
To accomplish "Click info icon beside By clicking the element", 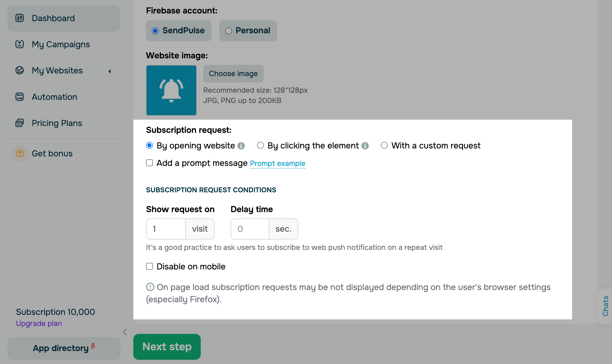I will tap(365, 146).
